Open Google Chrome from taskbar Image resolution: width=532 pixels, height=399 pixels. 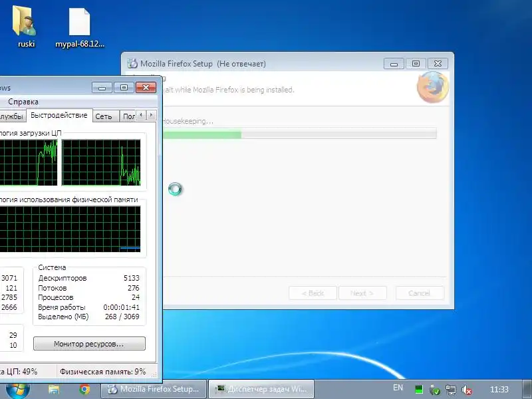pos(84,389)
